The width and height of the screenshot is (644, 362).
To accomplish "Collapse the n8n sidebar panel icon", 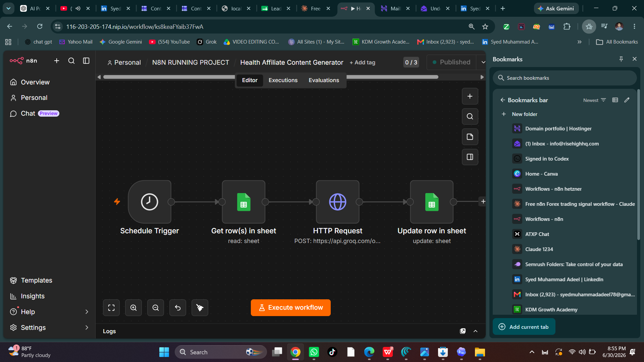I will click(86, 61).
